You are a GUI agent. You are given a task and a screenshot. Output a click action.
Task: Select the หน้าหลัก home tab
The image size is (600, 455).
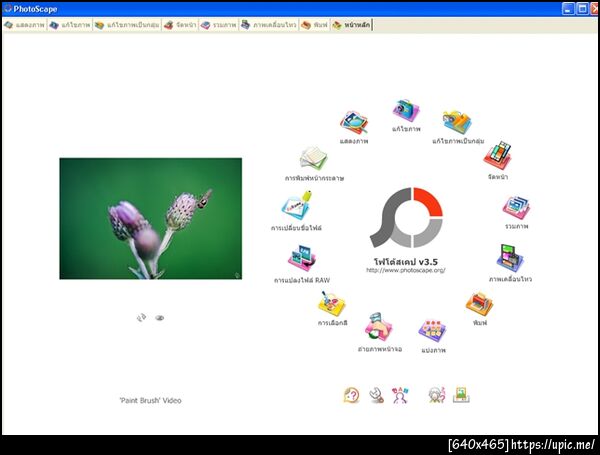[x=352, y=25]
